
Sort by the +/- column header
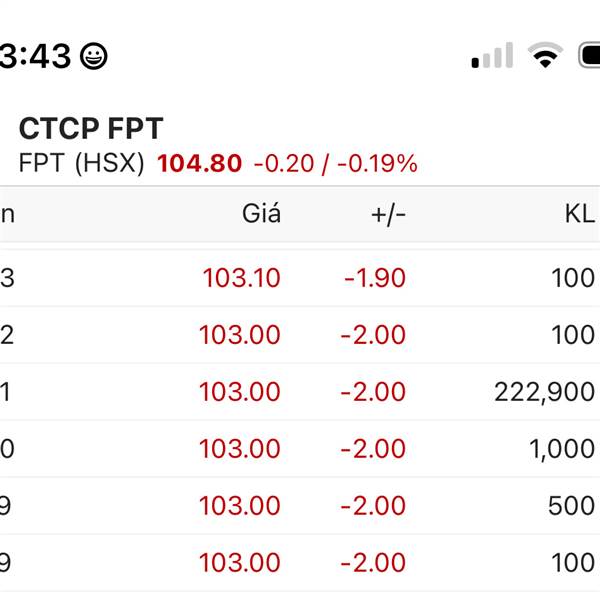pos(388,215)
